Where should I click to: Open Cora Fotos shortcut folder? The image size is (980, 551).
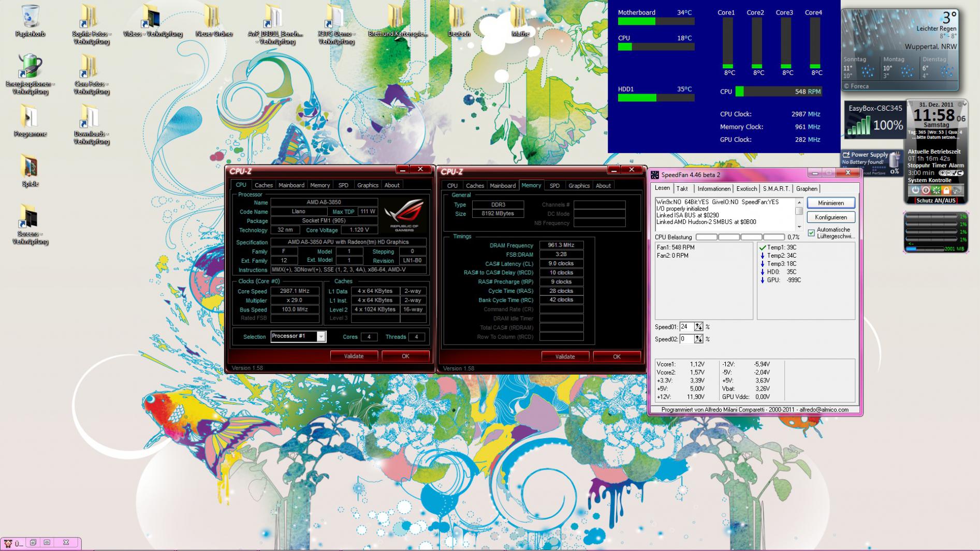(x=91, y=74)
